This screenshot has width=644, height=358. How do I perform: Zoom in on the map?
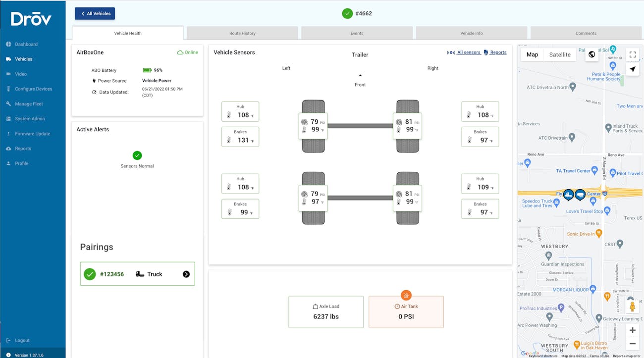pyautogui.click(x=633, y=330)
